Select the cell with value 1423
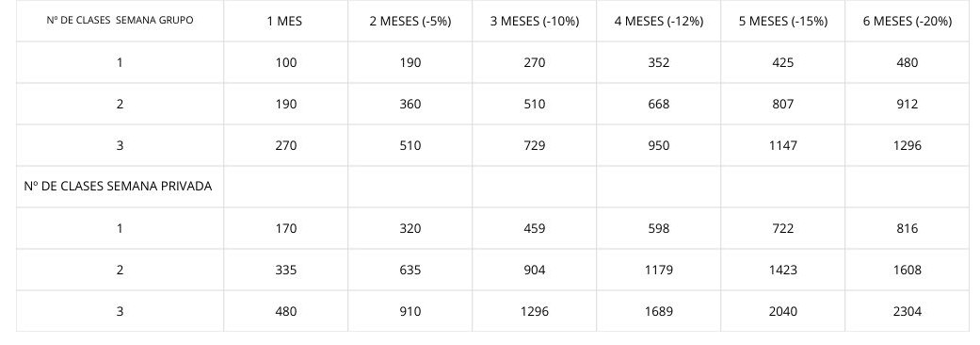The width and height of the screenshot is (980, 345). [783, 270]
